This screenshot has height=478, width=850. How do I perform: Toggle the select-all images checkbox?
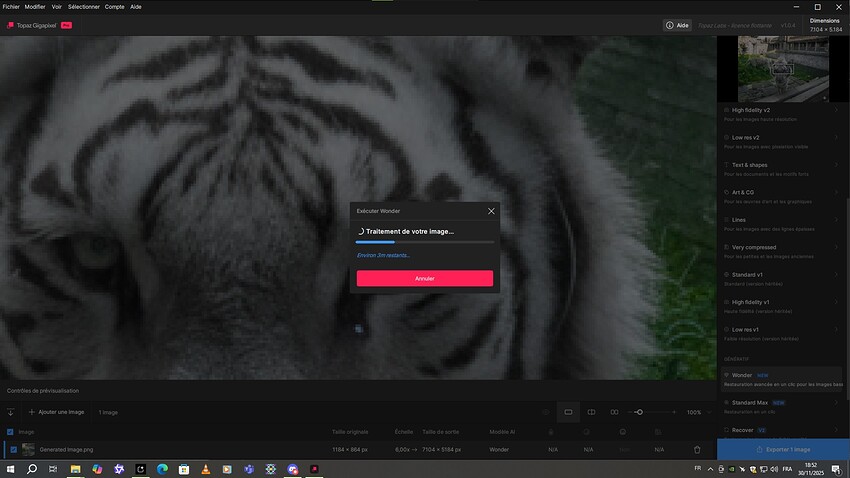11,432
